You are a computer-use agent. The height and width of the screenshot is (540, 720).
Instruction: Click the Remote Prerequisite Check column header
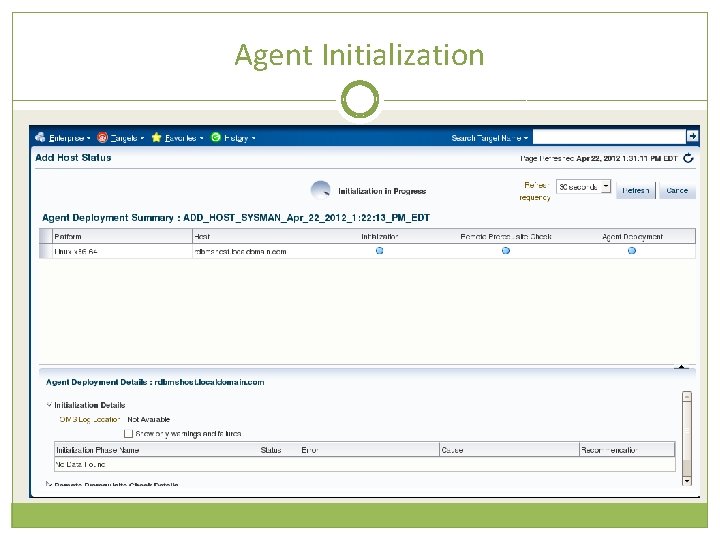tap(506, 236)
